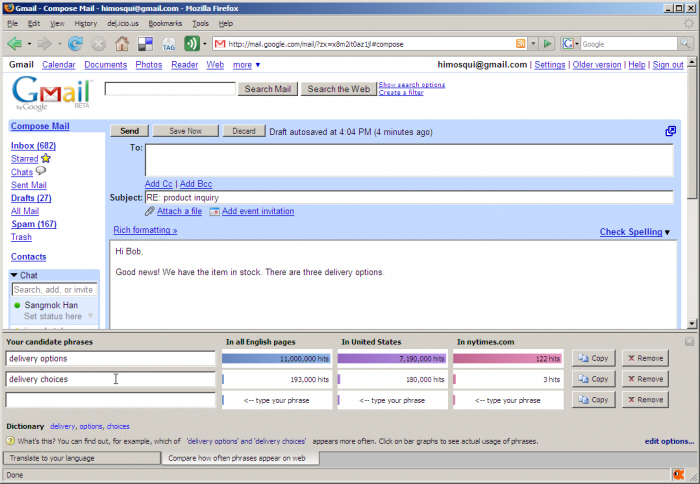Click the calendar icon by Add event invitation
700x484 pixels.
pos(215,211)
